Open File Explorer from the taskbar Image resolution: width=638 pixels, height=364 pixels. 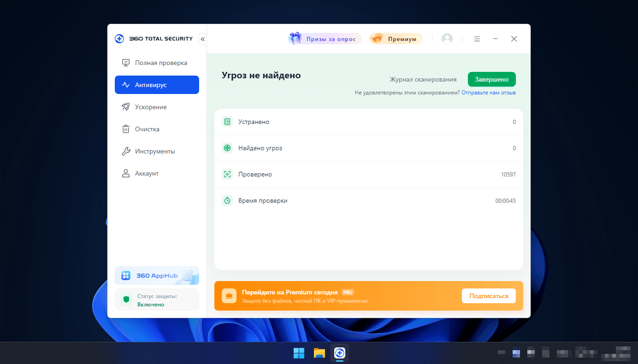(x=319, y=353)
